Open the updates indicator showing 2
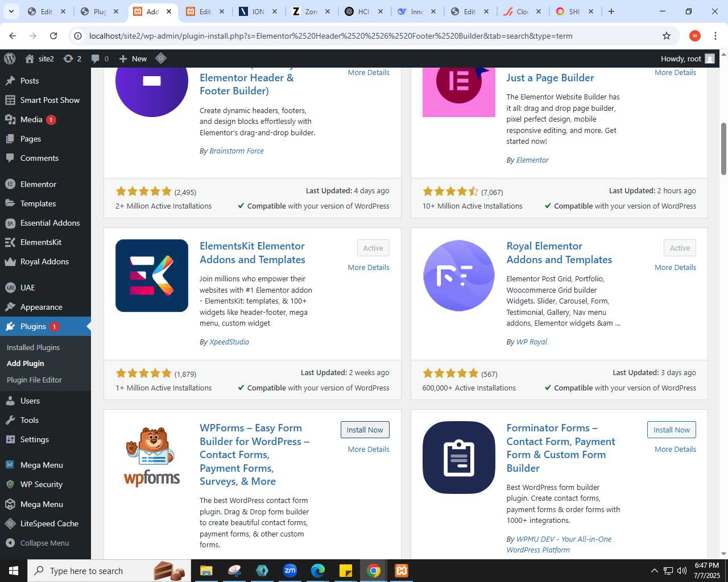The width and height of the screenshot is (728, 582). coord(72,59)
